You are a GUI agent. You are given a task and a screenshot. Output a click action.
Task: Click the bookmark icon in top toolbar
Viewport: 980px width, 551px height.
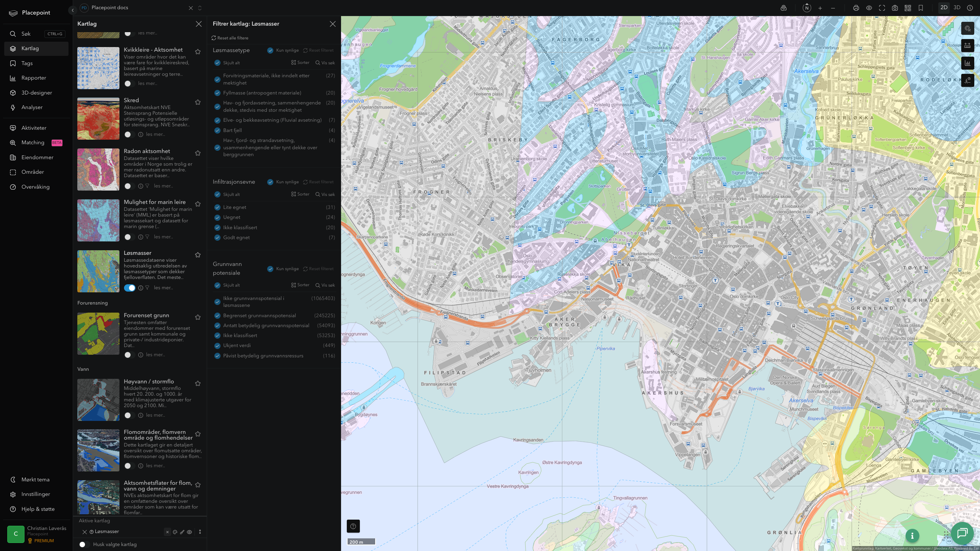tap(921, 8)
